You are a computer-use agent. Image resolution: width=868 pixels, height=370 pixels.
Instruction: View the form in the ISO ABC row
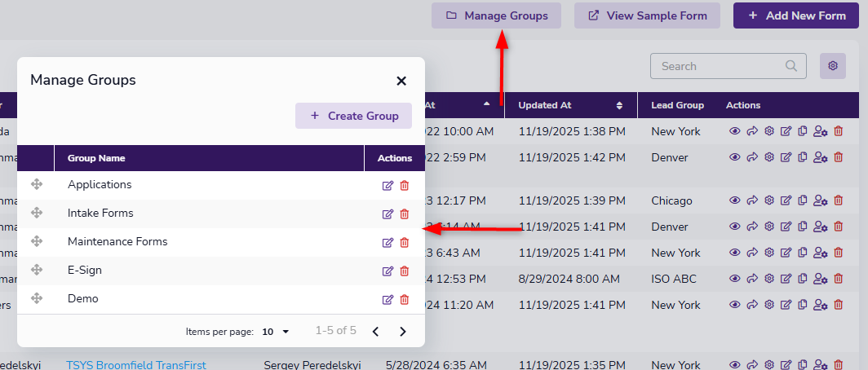(x=735, y=279)
